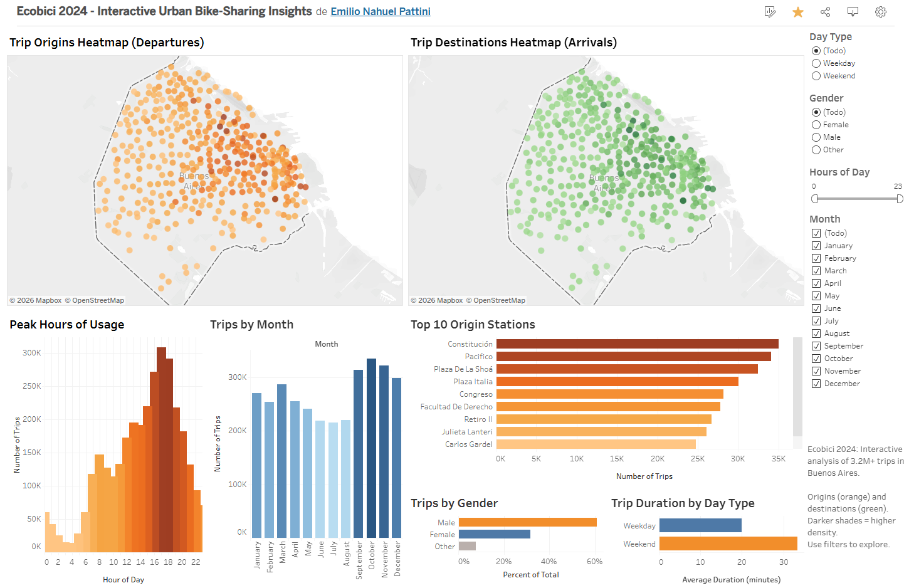Viewport: 909px width, 588px height.
Task: Select the Constitución bar in Top 10 stations
Action: click(636, 344)
